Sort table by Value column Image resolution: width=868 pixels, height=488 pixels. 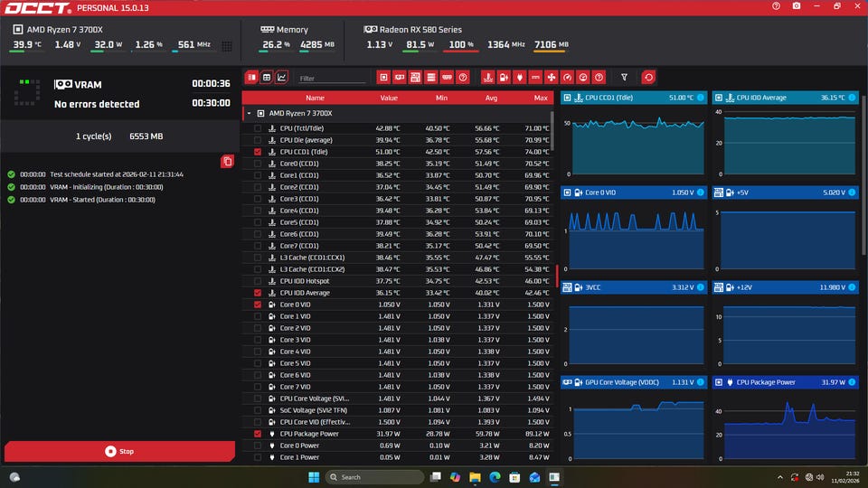[x=389, y=98]
